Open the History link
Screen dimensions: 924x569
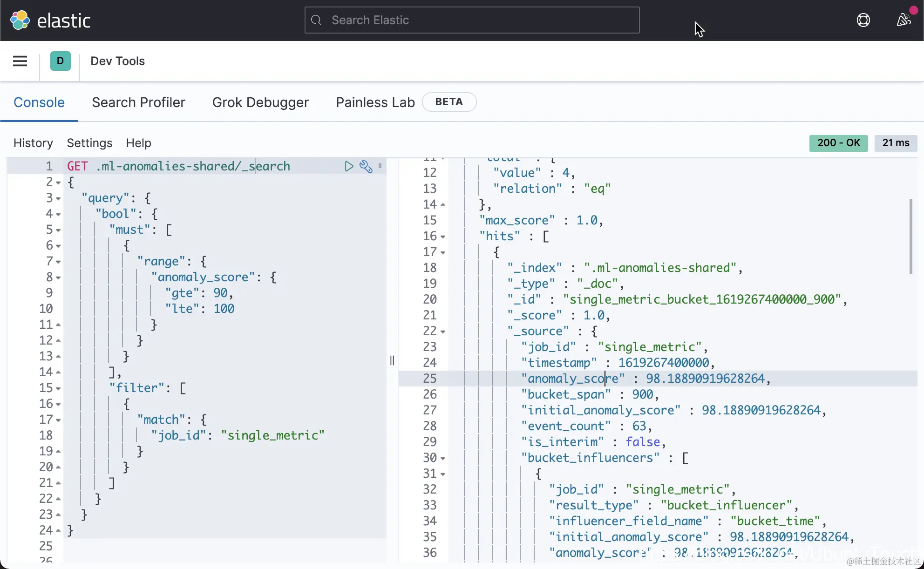(x=33, y=143)
